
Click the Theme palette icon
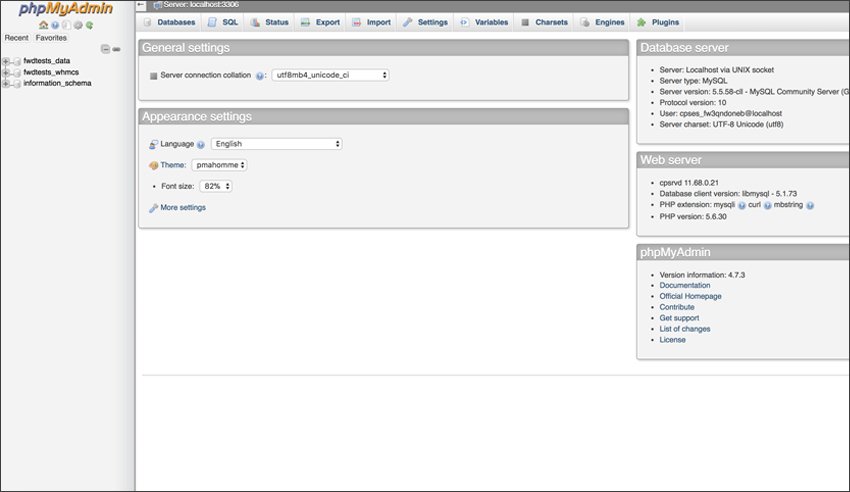(153, 165)
